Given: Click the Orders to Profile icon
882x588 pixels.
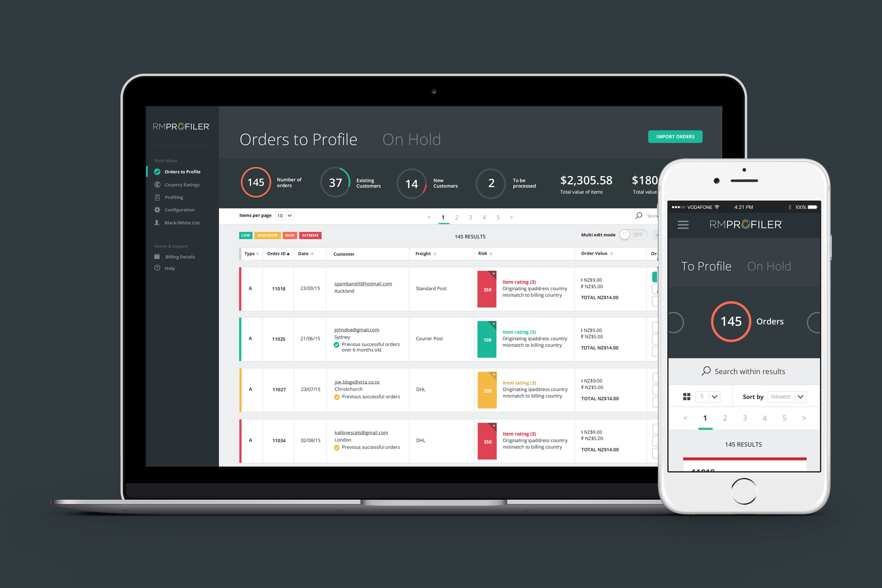Looking at the screenshot, I should pyautogui.click(x=157, y=172).
